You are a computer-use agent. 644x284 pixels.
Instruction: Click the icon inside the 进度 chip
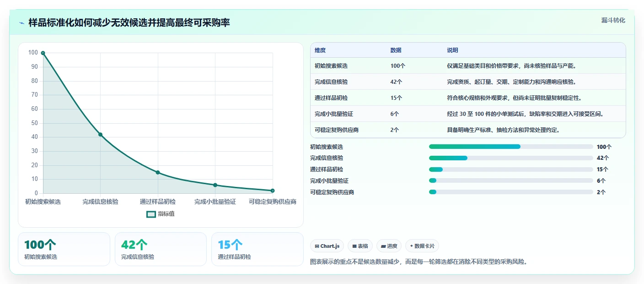click(383, 246)
